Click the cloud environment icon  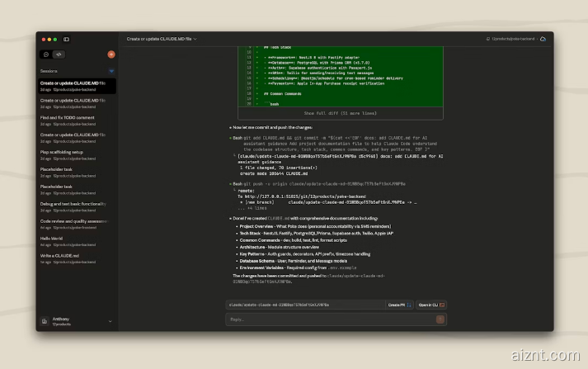tap(543, 39)
